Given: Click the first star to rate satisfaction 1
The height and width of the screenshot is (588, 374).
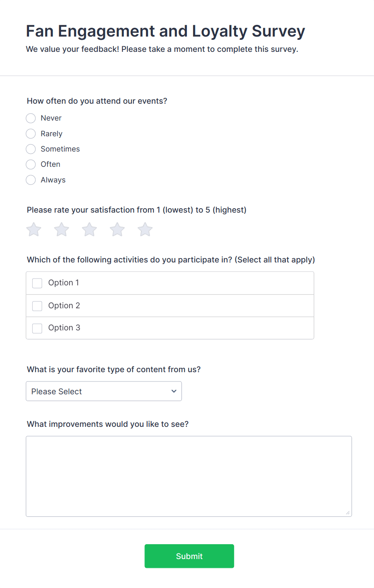Looking at the screenshot, I should [33, 229].
